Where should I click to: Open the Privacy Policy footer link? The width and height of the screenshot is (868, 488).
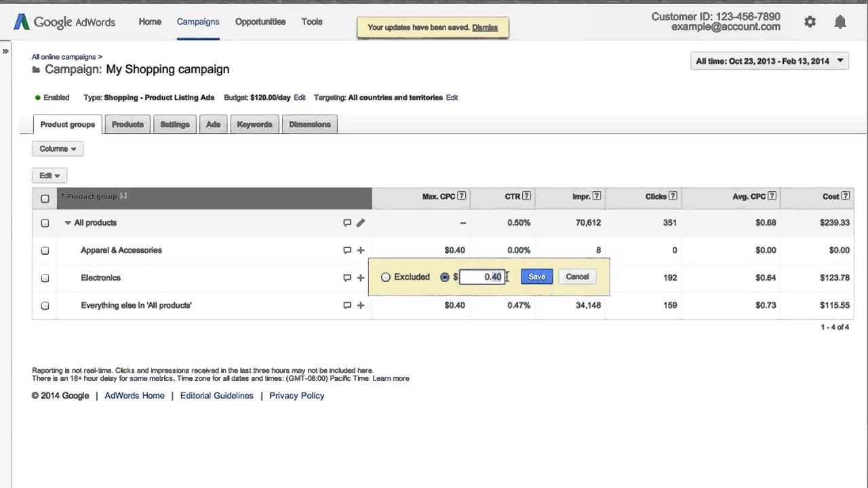click(296, 396)
